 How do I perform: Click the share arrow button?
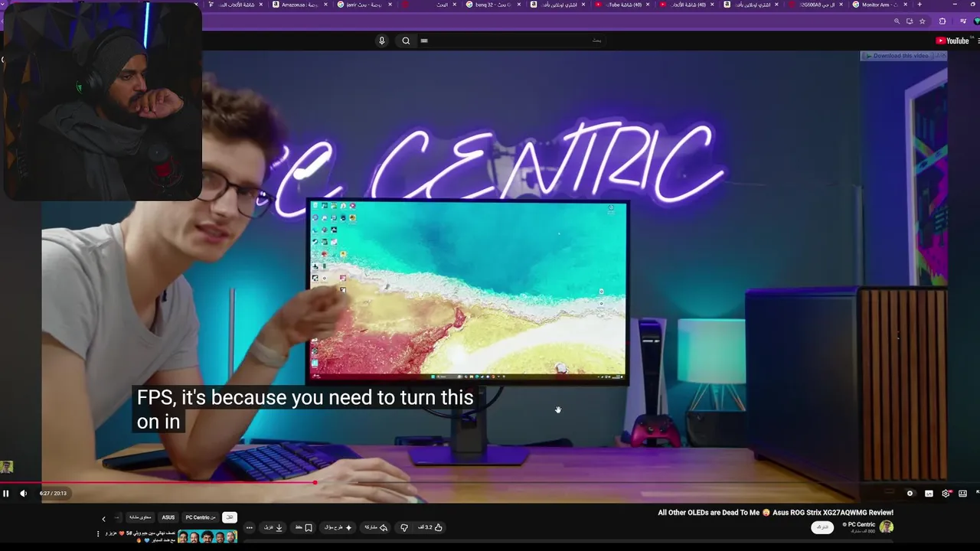pos(375,527)
